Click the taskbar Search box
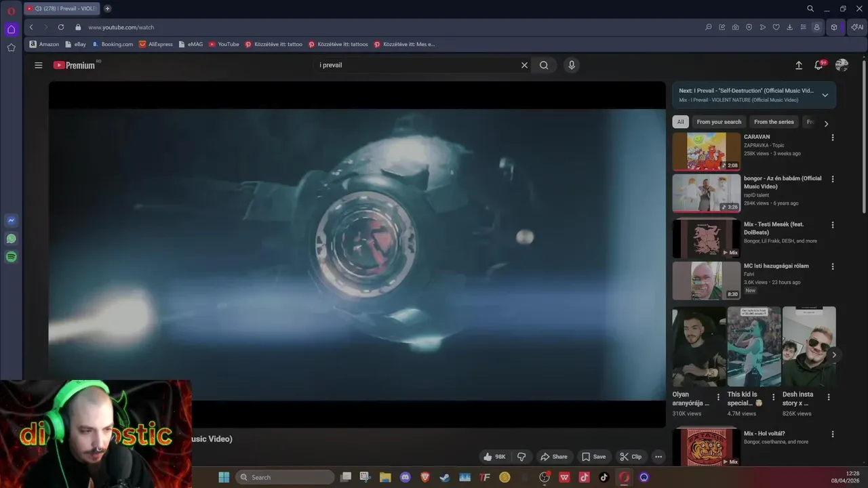The width and height of the screenshot is (868, 488). 285,477
